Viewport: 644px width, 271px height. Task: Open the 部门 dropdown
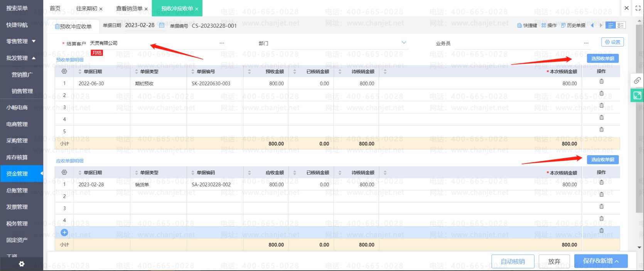click(404, 43)
